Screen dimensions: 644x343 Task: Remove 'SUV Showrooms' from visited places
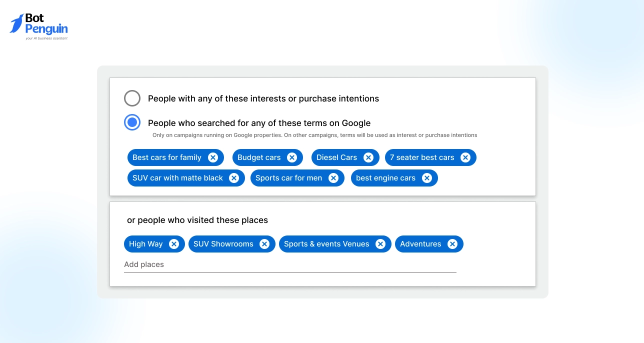pyautogui.click(x=264, y=243)
